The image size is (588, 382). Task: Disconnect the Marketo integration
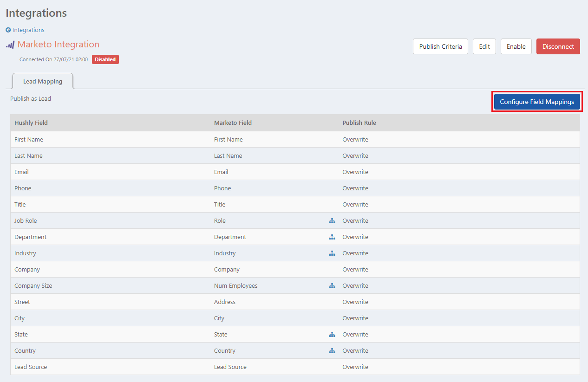coord(558,46)
